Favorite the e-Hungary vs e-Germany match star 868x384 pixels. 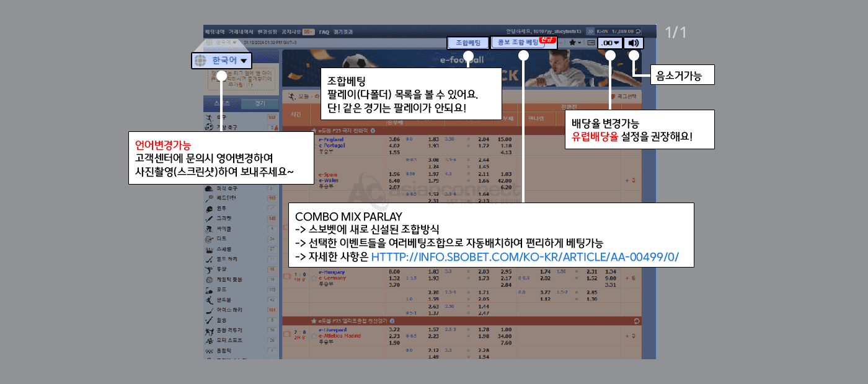coord(286,275)
